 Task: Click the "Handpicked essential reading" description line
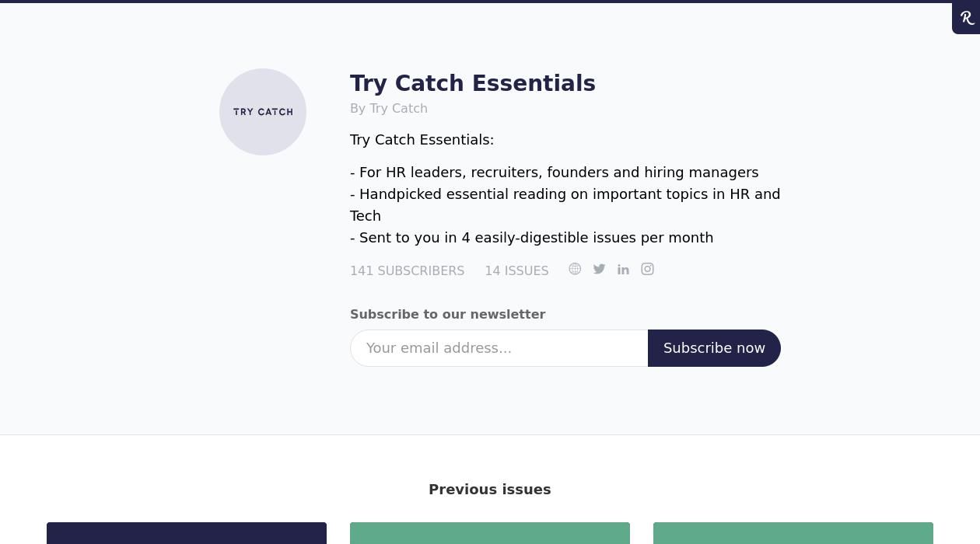click(x=565, y=194)
